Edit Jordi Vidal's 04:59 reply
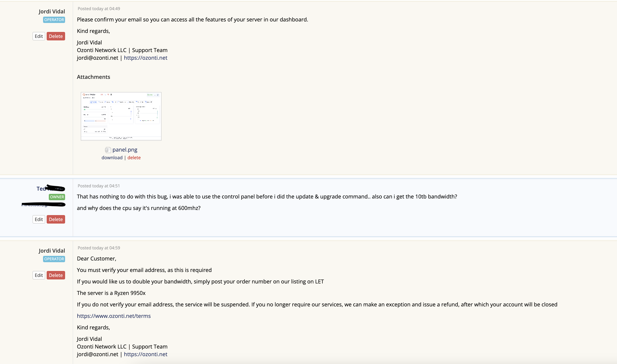The width and height of the screenshot is (617, 364). (x=39, y=275)
